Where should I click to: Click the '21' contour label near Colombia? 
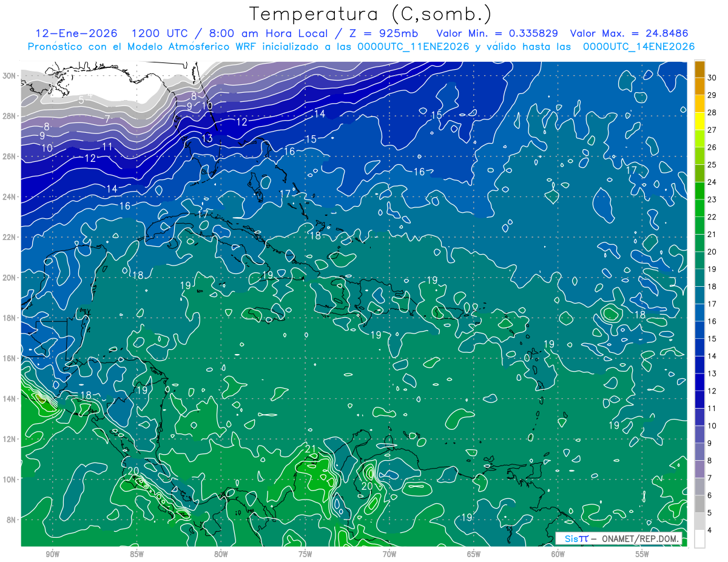(311, 449)
